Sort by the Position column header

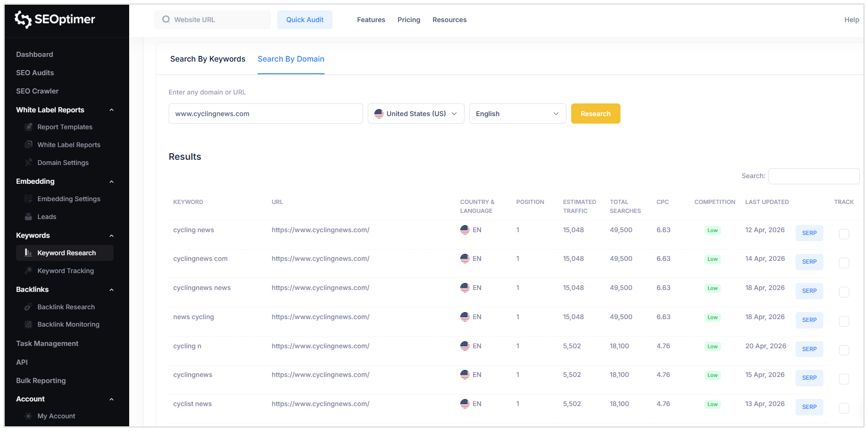coord(530,202)
